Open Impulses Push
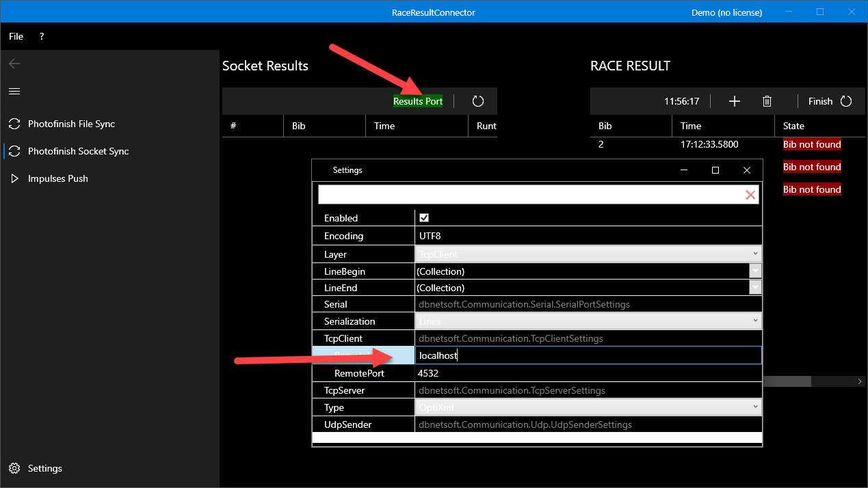 click(x=57, y=178)
